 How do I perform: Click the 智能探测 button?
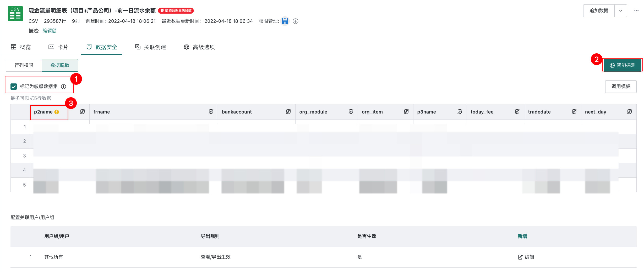623,65
